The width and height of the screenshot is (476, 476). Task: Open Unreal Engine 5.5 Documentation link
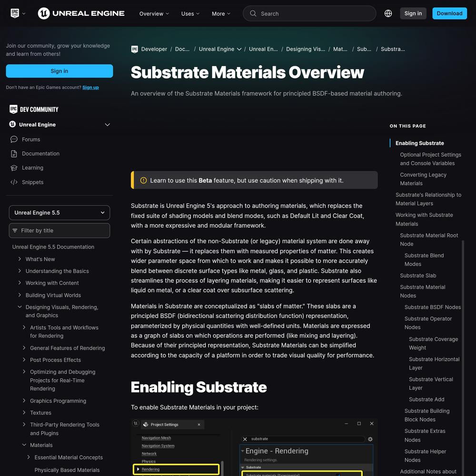click(53, 247)
